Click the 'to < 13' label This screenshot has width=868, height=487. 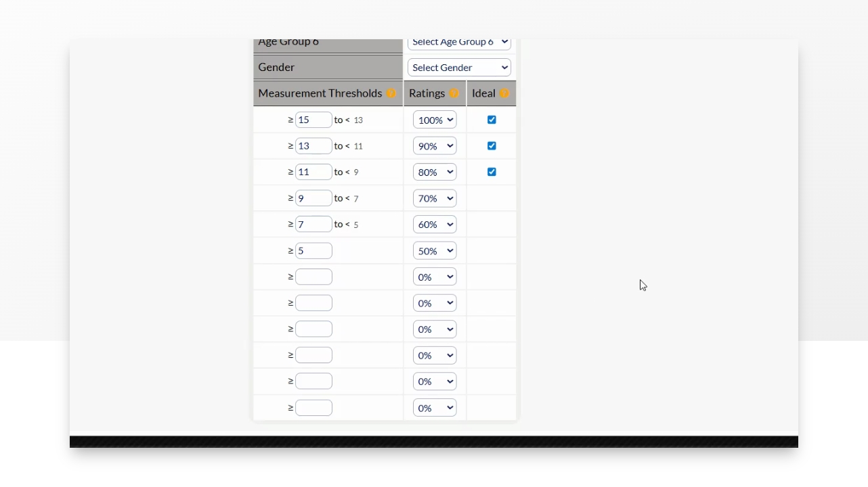tap(349, 120)
